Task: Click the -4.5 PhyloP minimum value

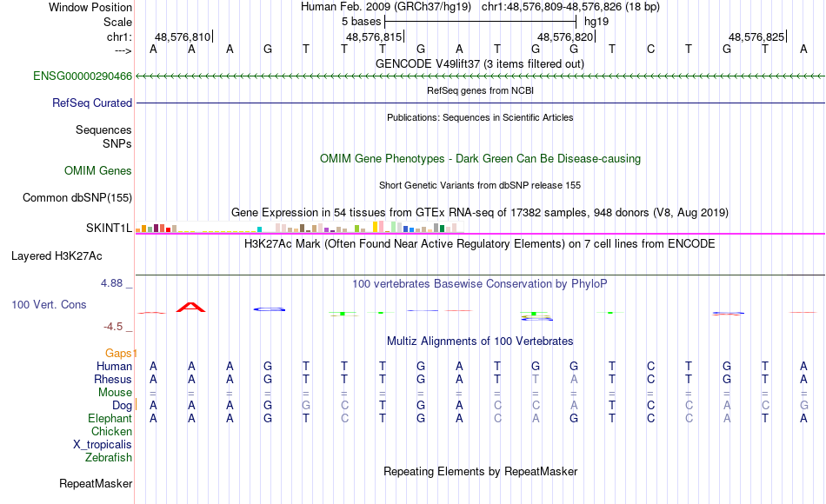Action: [x=113, y=327]
